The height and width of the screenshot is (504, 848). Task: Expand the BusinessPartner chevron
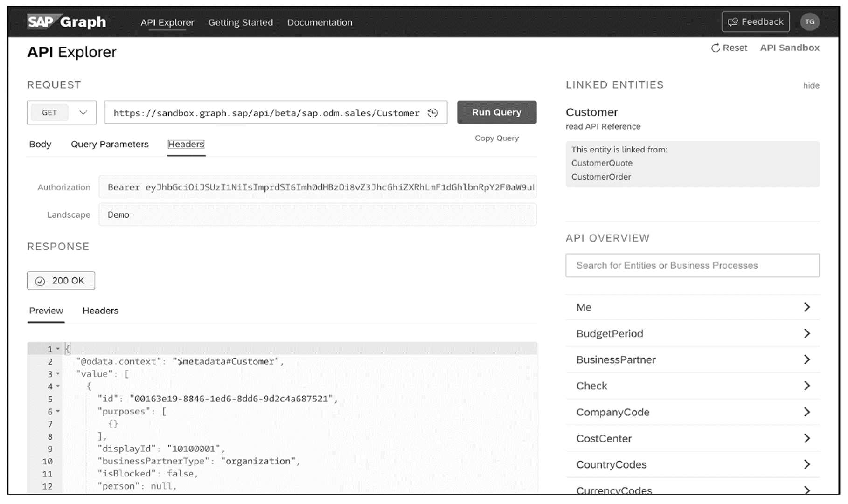tap(807, 359)
